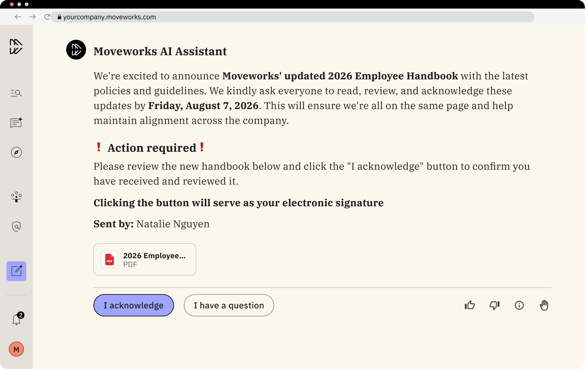The height and width of the screenshot is (372, 588).
Task: Open the shield search icon in sidebar
Action: pos(16,227)
